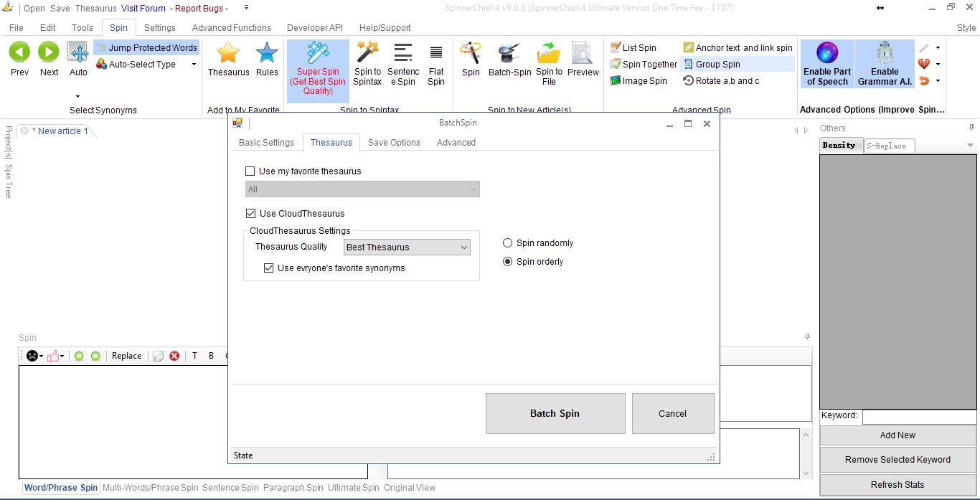980x500 pixels.
Task: Click the Batch-Spin magician hat icon
Action: 509,53
